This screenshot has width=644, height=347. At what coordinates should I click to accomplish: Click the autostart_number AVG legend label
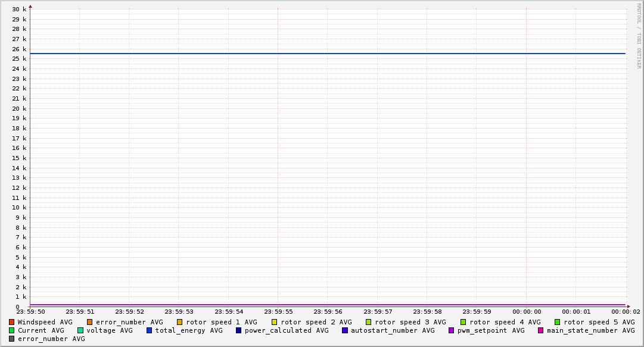coord(392,330)
